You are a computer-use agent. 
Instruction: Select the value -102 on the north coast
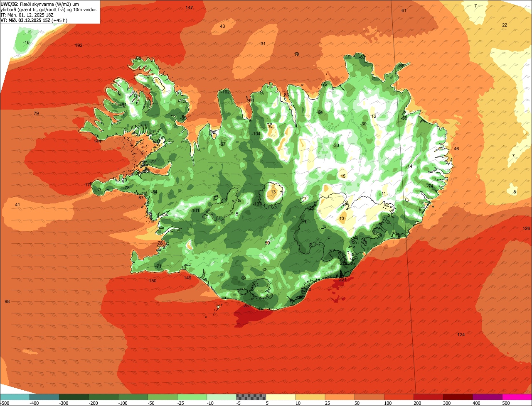tap(225, 92)
